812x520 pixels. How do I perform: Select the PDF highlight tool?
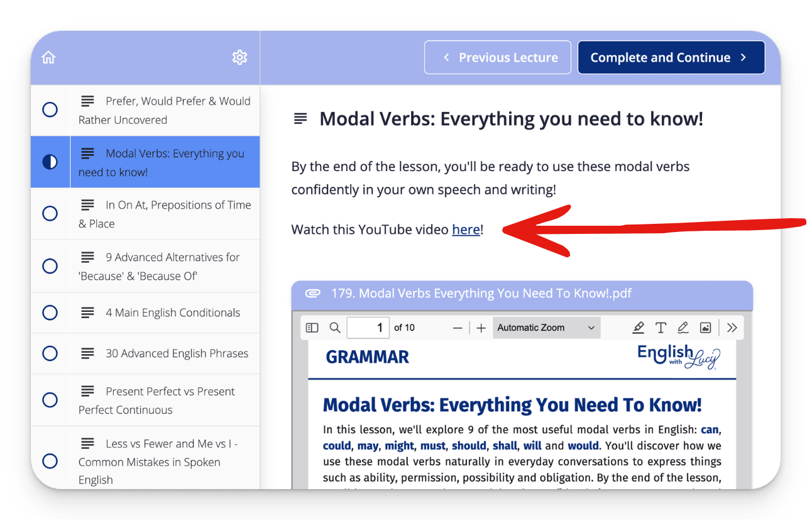[639, 328]
